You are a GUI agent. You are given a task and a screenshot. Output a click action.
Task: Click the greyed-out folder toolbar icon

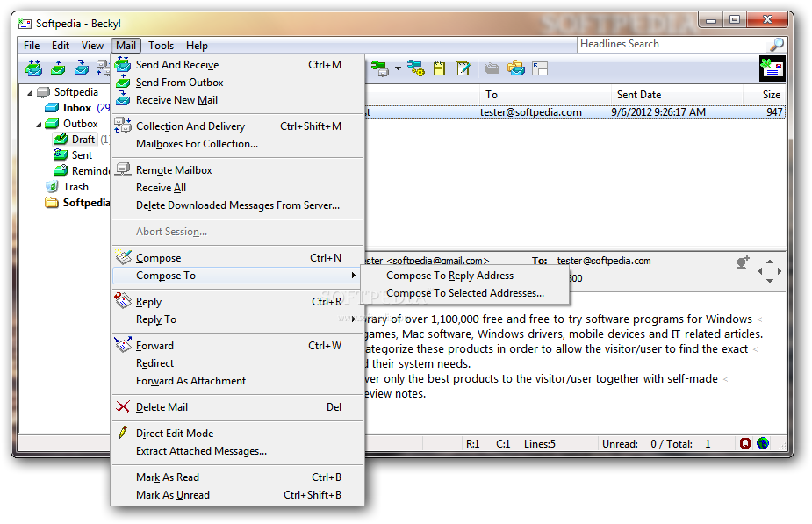(x=492, y=68)
